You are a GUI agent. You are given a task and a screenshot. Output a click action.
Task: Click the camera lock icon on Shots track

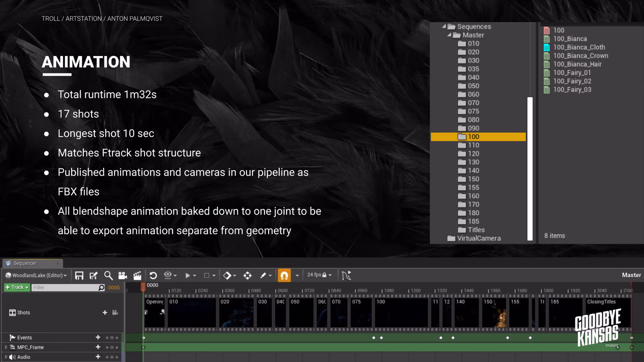[115, 312]
